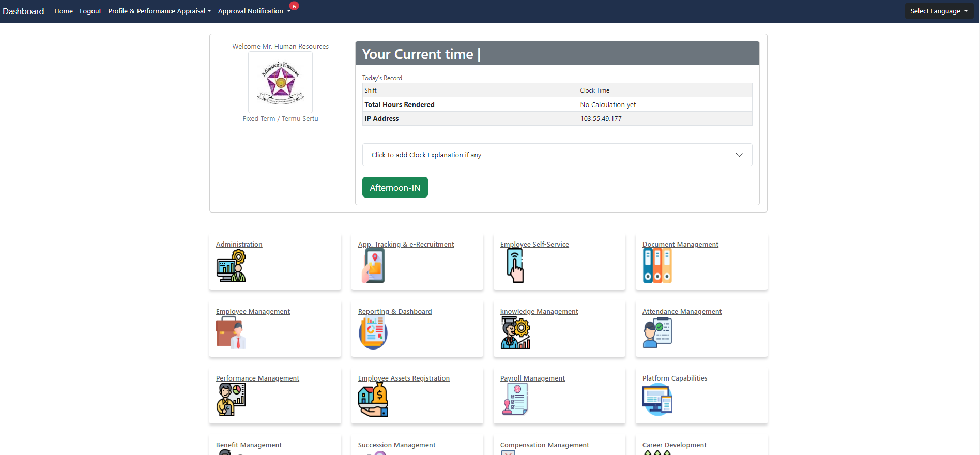Follow the Payroll Management link
Viewport: 980px width, 455px height.
[x=532, y=378]
